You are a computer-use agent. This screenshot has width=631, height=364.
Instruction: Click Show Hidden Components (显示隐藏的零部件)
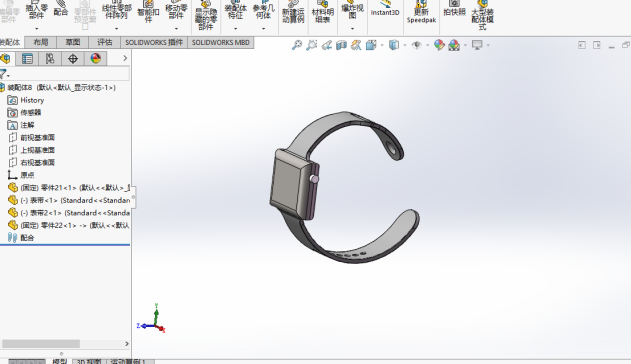coord(206,15)
